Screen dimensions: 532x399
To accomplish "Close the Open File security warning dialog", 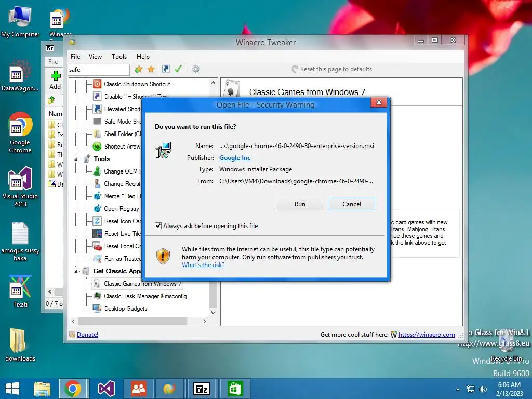I will (379, 102).
